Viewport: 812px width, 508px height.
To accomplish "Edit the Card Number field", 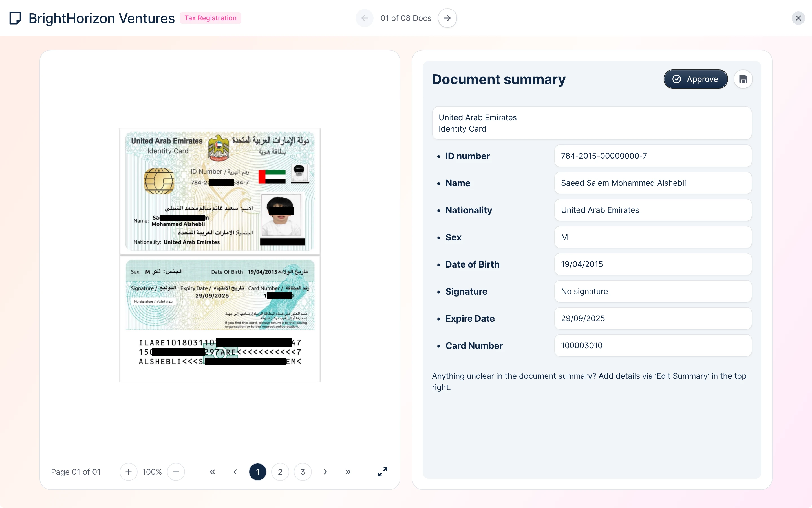I will 653,345.
